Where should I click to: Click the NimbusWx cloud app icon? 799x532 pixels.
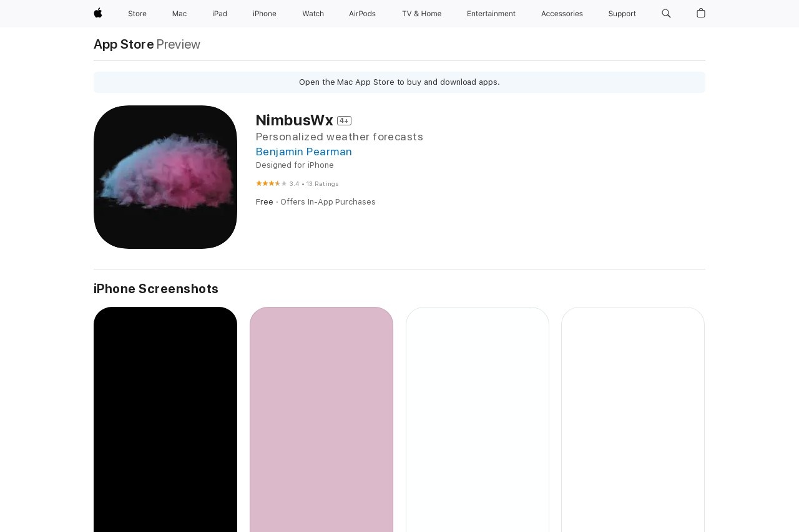point(165,177)
